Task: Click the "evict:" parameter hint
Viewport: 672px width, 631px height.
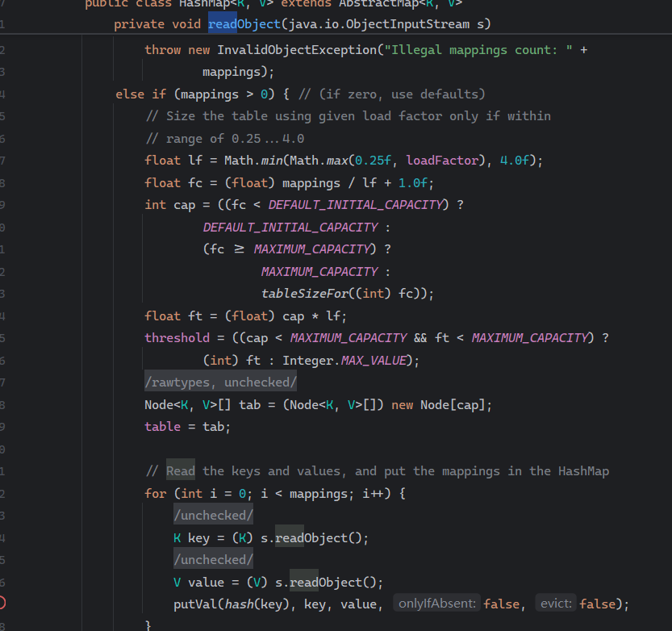Action: click(x=556, y=604)
